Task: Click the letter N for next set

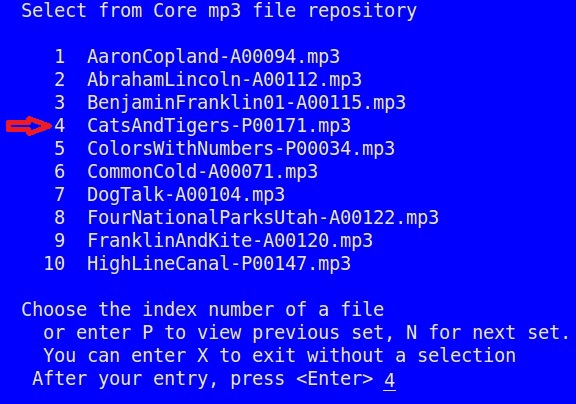Action: [411, 333]
